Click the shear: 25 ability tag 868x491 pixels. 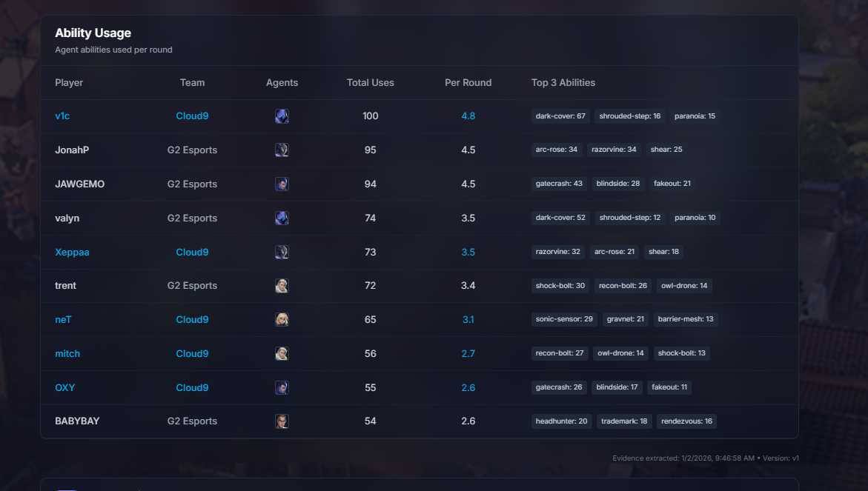[x=666, y=150]
